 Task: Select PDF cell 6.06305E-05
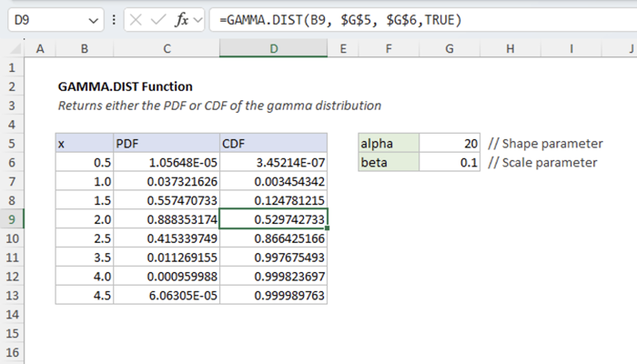click(167, 296)
